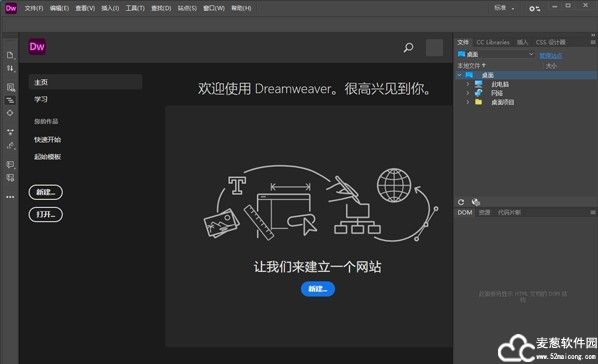Click the Remove Comment icon
Image resolution: width=598 pixels, height=364 pixels.
pyautogui.click(x=10, y=178)
